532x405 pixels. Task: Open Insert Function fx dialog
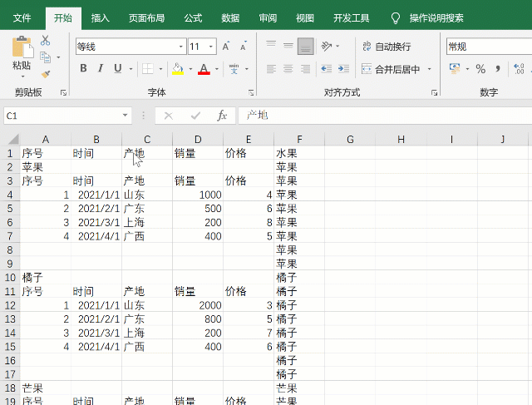[222, 116]
